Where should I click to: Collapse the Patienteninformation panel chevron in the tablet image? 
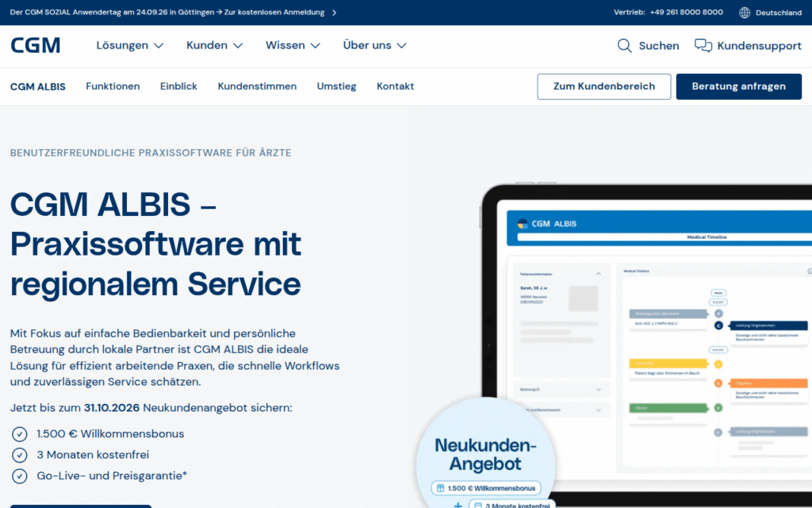598,274
